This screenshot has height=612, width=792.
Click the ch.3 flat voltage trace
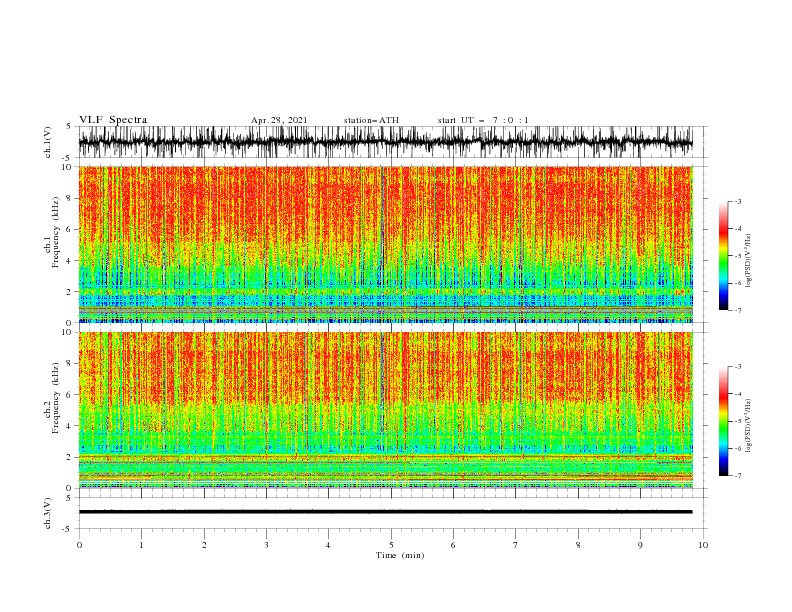pyautogui.click(x=385, y=512)
